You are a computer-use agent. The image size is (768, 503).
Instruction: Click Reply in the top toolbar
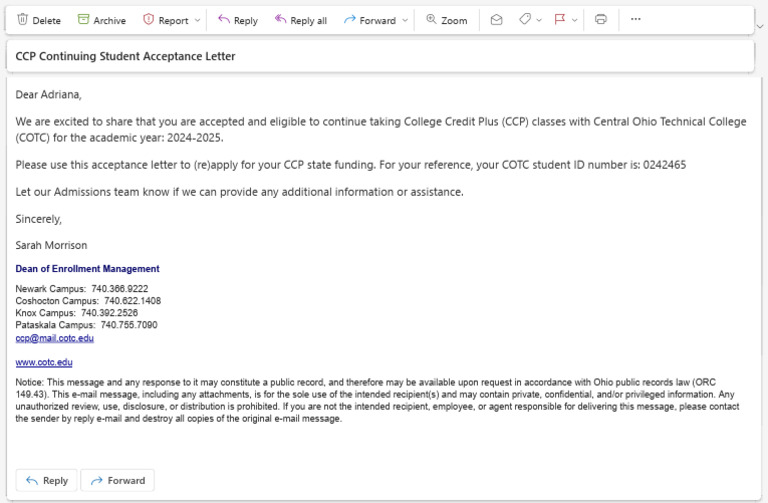coord(238,20)
